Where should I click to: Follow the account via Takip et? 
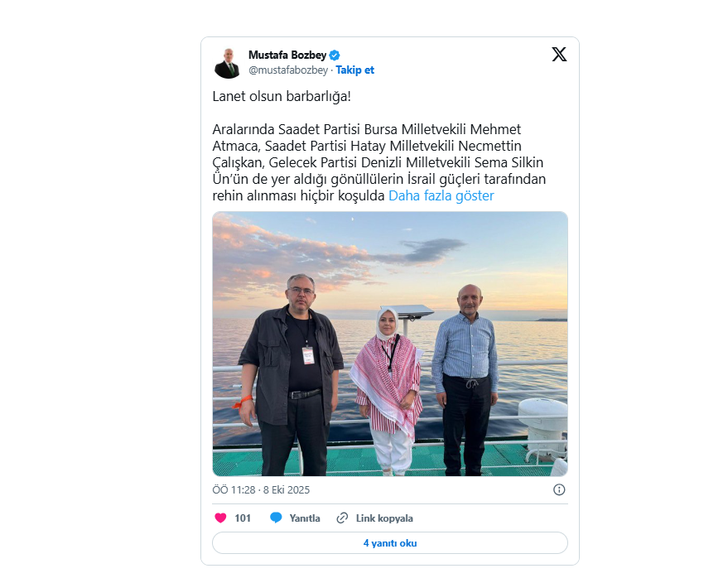pyautogui.click(x=354, y=70)
